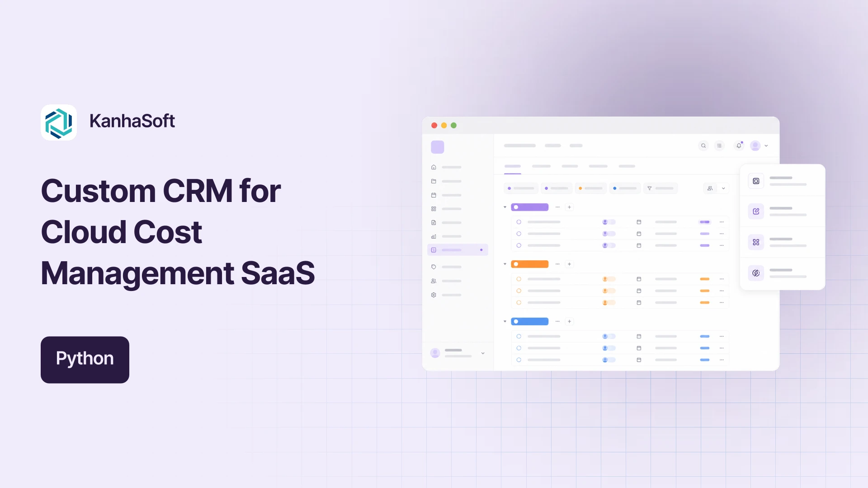Click the search magnifier icon in top bar
The height and width of the screenshot is (488, 868).
[x=703, y=145]
